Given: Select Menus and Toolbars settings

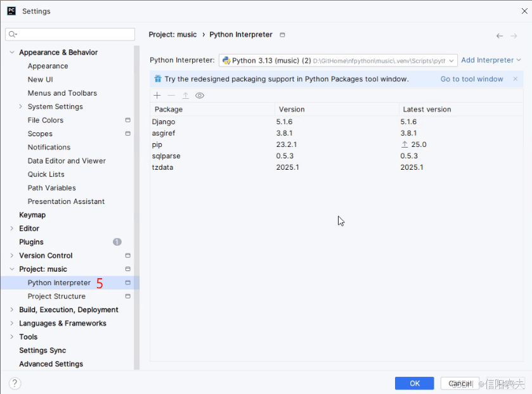Looking at the screenshot, I should click(62, 93).
